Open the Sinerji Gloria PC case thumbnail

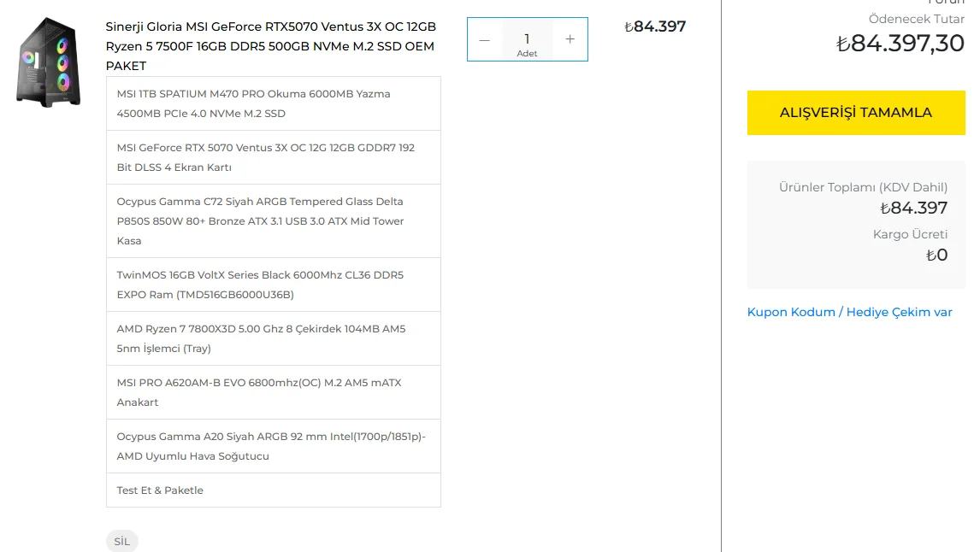48,62
